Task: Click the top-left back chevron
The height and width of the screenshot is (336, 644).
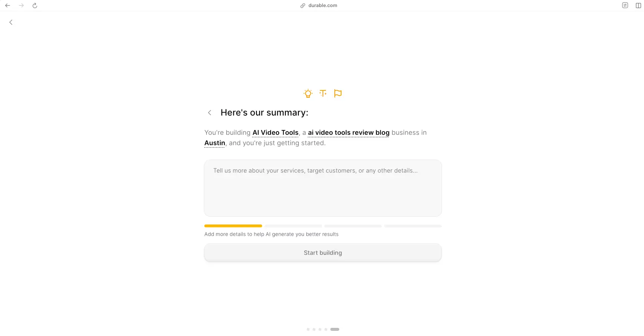Action: (x=10, y=22)
